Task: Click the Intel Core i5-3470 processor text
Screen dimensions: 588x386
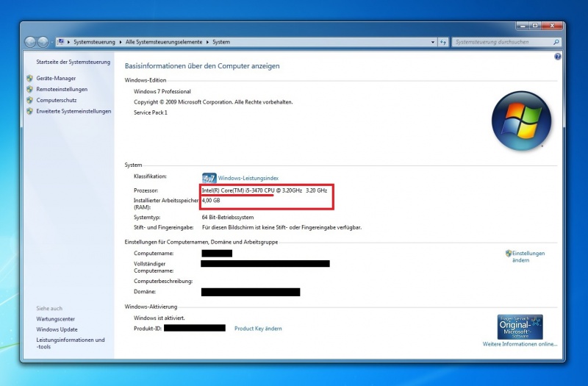Action: (265, 190)
